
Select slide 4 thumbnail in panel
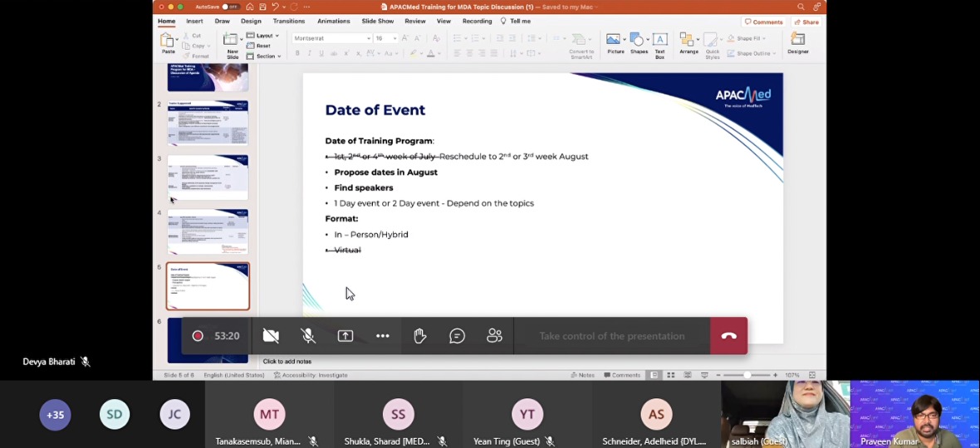coord(208,231)
